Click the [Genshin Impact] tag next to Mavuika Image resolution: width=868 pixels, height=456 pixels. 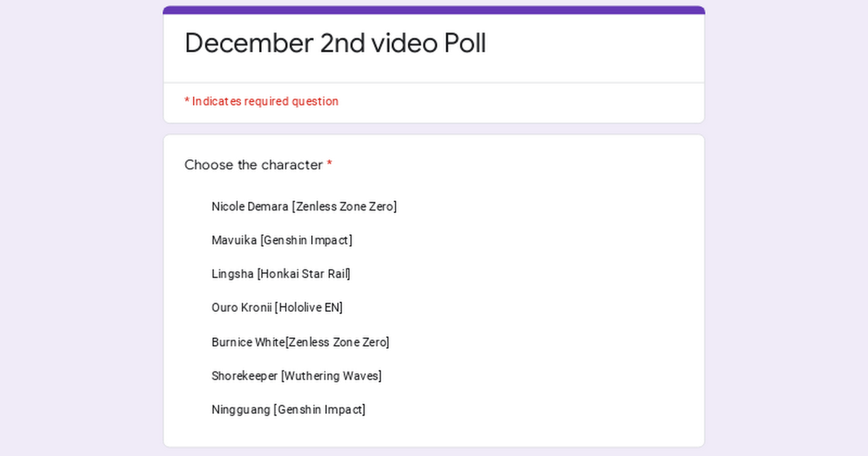307,240
